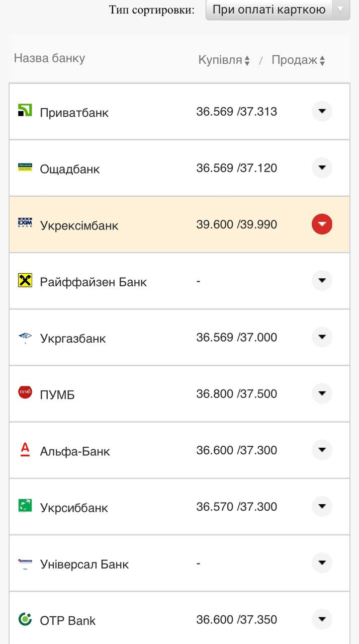359x644 pixels.
Task: Click the Універсал Банк logo icon
Action: click(25, 563)
